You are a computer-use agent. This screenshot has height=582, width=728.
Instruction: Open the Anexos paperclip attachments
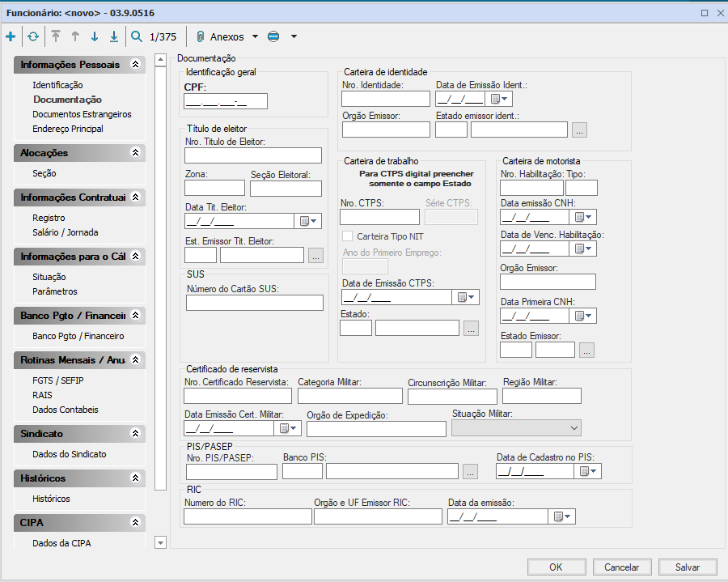200,36
